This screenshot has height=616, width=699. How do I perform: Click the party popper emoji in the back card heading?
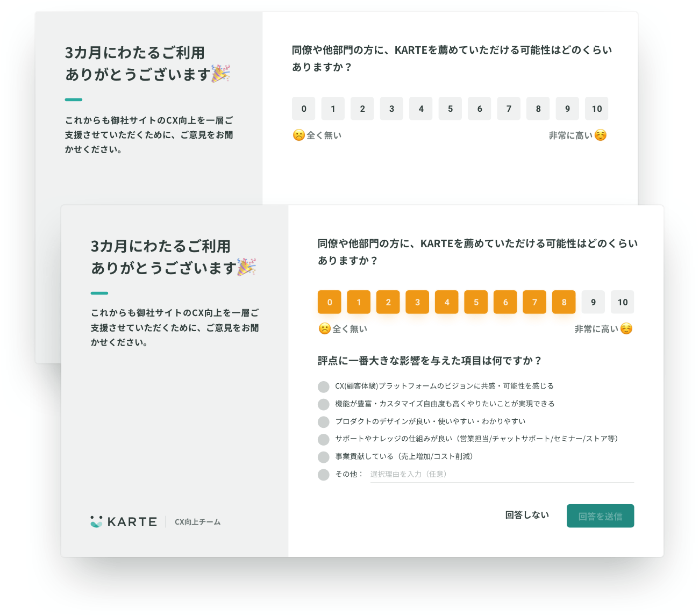tap(221, 74)
